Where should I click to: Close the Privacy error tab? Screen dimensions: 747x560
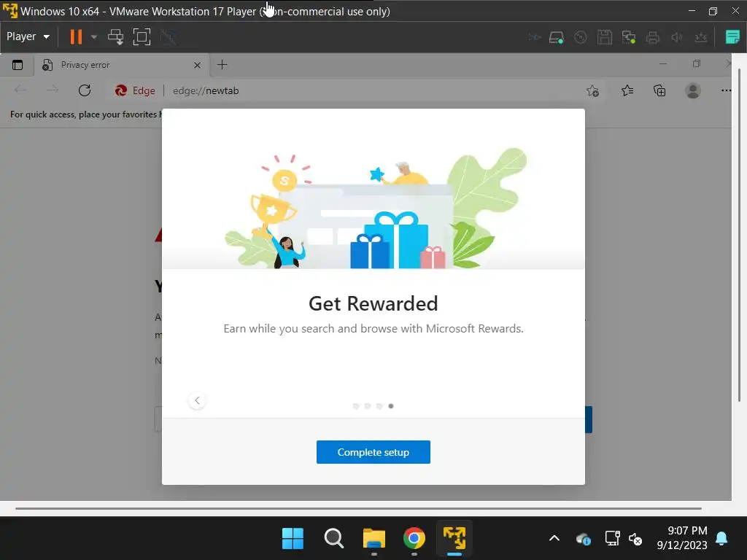tap(197, 65)
